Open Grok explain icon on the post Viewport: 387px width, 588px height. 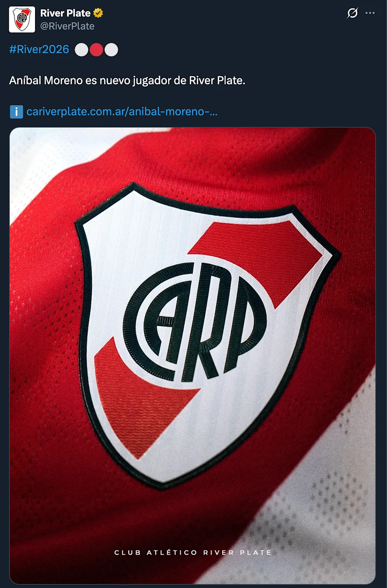(x=352, y=13)
